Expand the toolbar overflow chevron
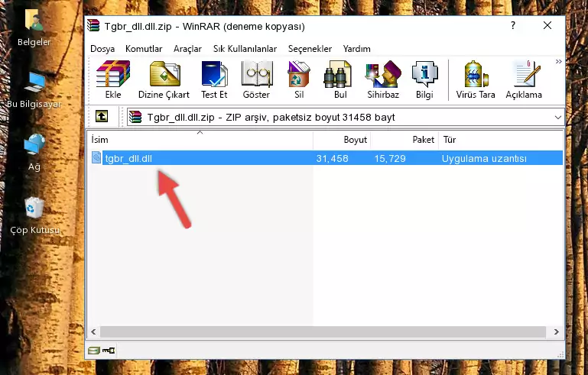The image size is (588, 375). [558, 61]
